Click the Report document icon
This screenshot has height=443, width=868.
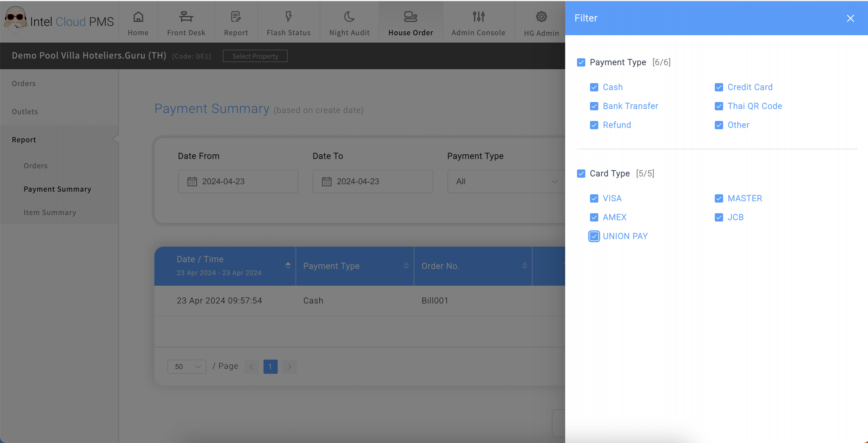click(x=236, y=17)
